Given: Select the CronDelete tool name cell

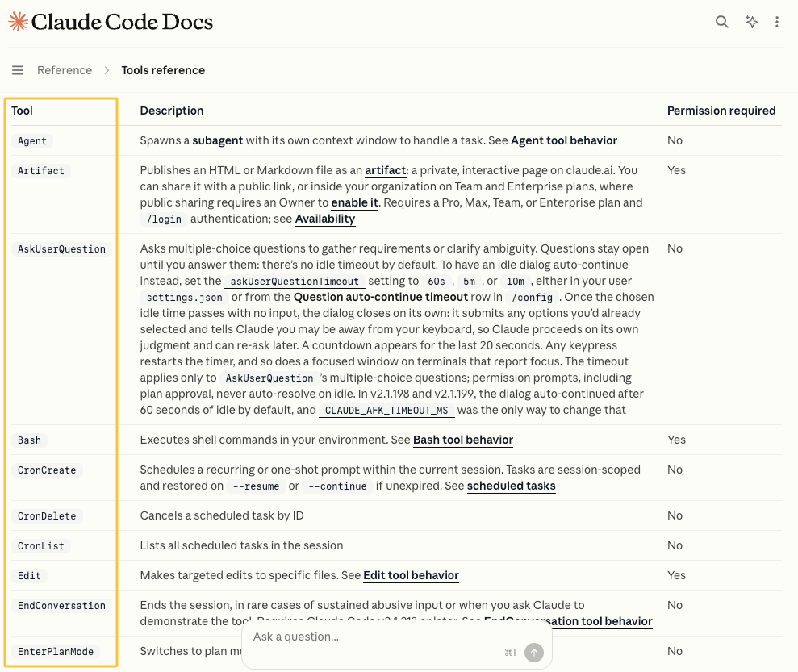Looking at the screenshot, I should pos(47,516).
